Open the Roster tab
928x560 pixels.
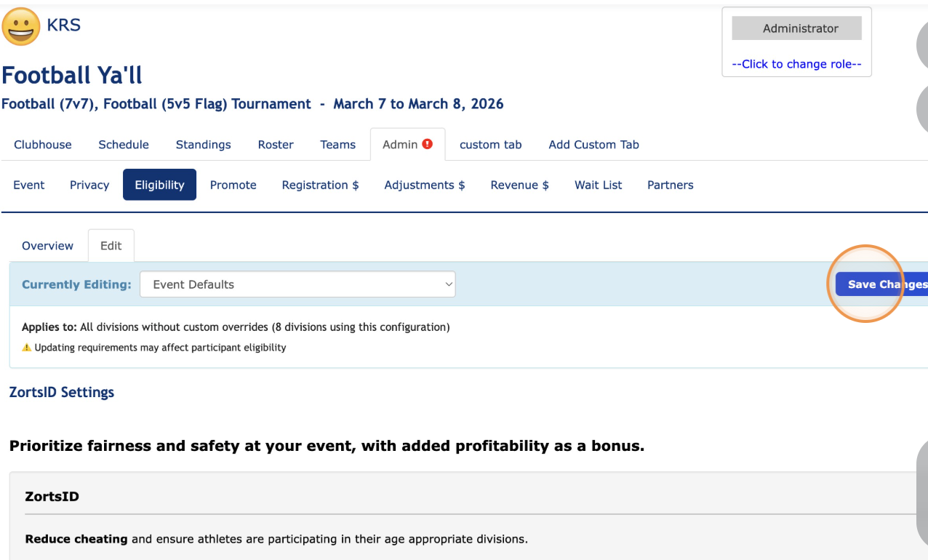276,145
